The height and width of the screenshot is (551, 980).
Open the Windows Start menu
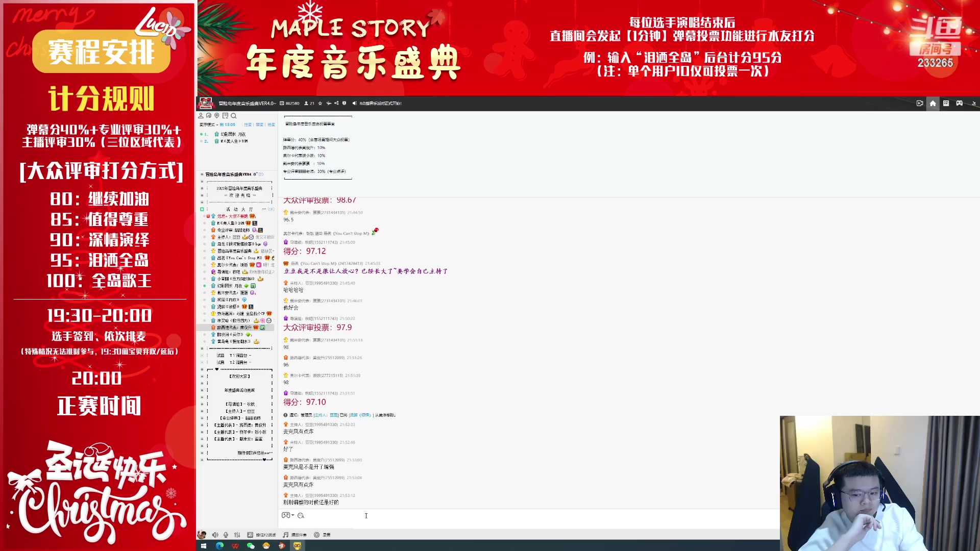203,546
